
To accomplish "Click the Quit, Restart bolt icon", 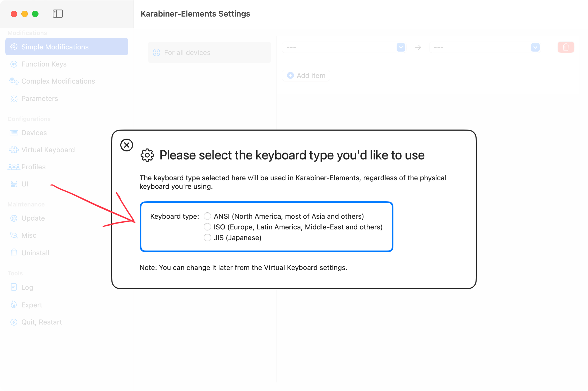I will 14,322.
